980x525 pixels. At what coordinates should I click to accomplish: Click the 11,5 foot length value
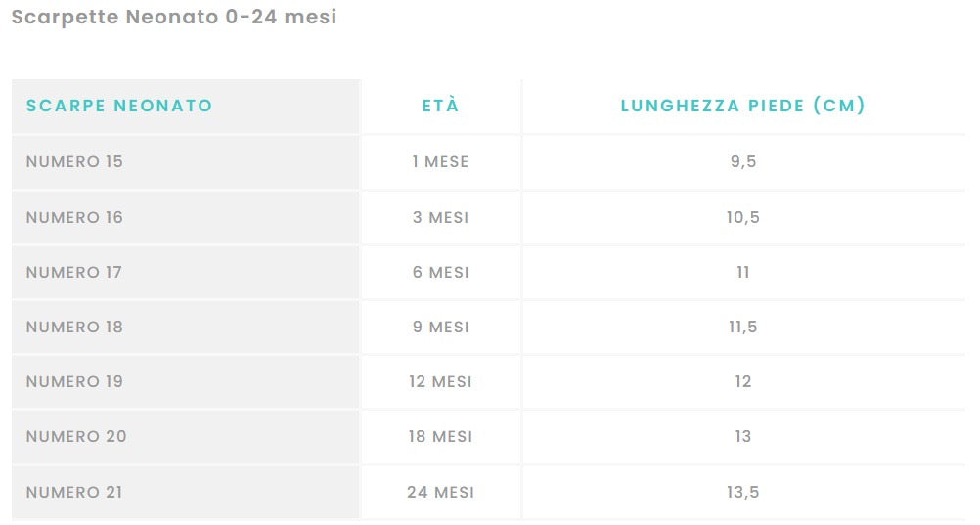coord(743,327)
